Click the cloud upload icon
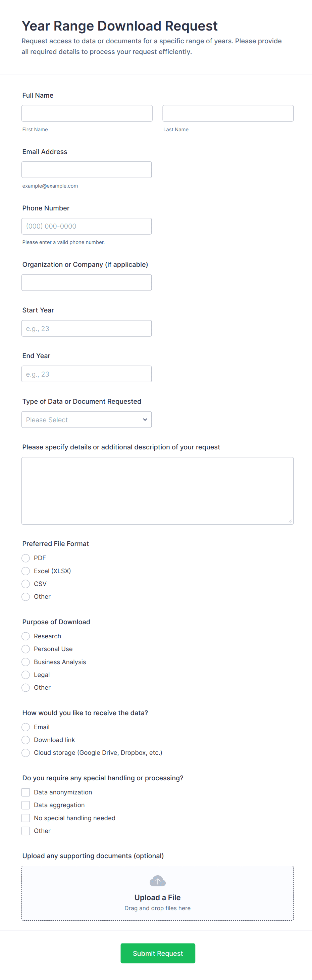Screen dimensions: 312x980 coord(158,881)
